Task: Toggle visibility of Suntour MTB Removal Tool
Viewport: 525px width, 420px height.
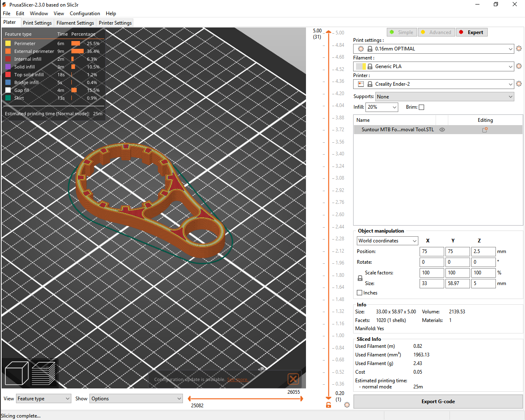Action: coord(442,130)
